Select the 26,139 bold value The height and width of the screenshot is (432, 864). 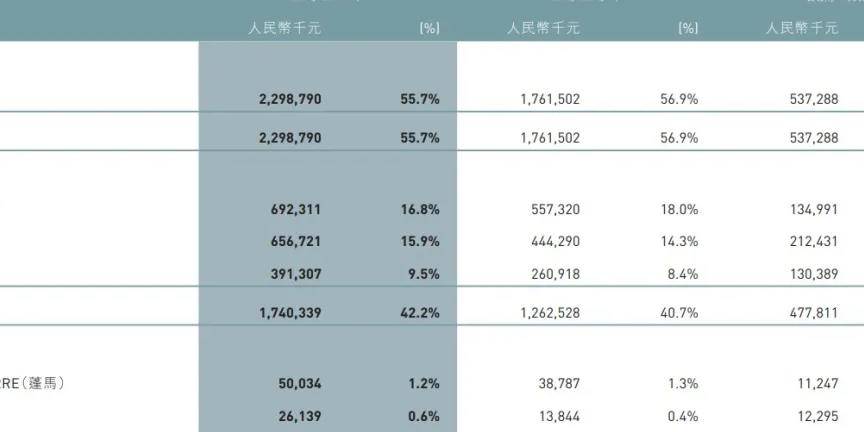click(x=300, y=417)
